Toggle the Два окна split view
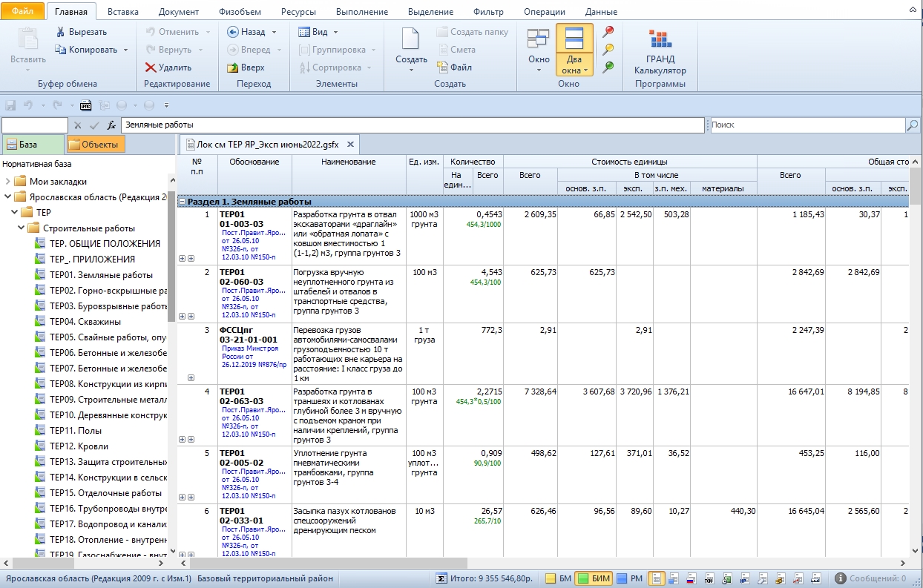The height and width of the screenshot is (588, 923). 574,50
